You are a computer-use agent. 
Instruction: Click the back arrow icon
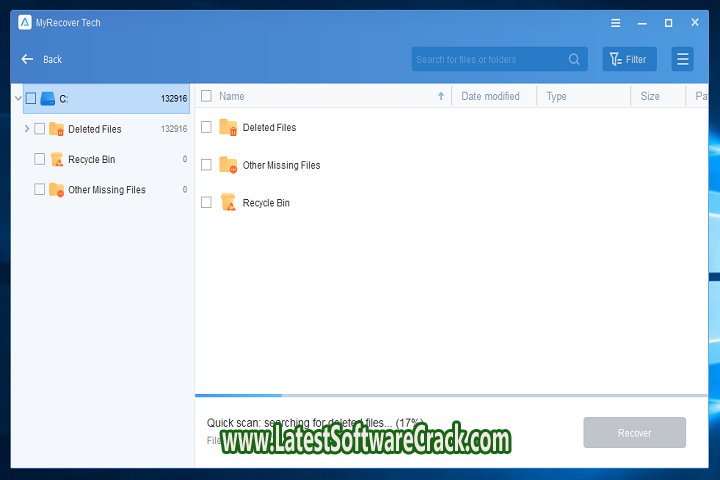point(27,60)
